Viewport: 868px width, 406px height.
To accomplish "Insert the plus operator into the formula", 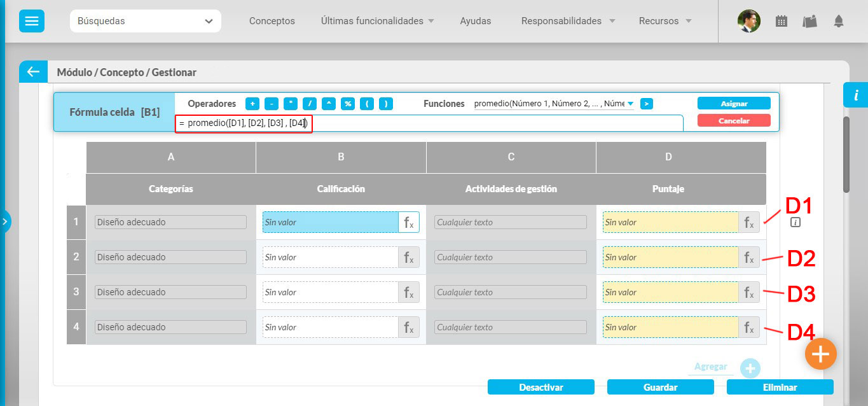I will (252, 104).
